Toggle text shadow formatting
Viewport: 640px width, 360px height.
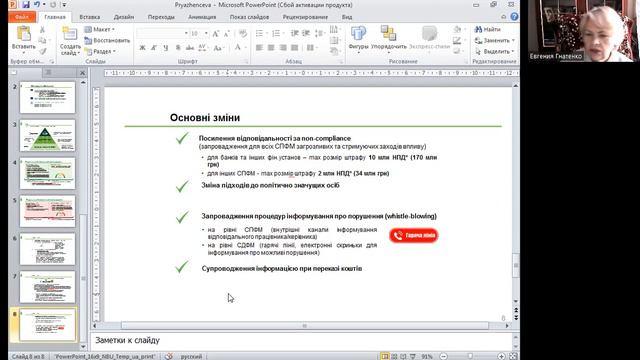point(178,48)
